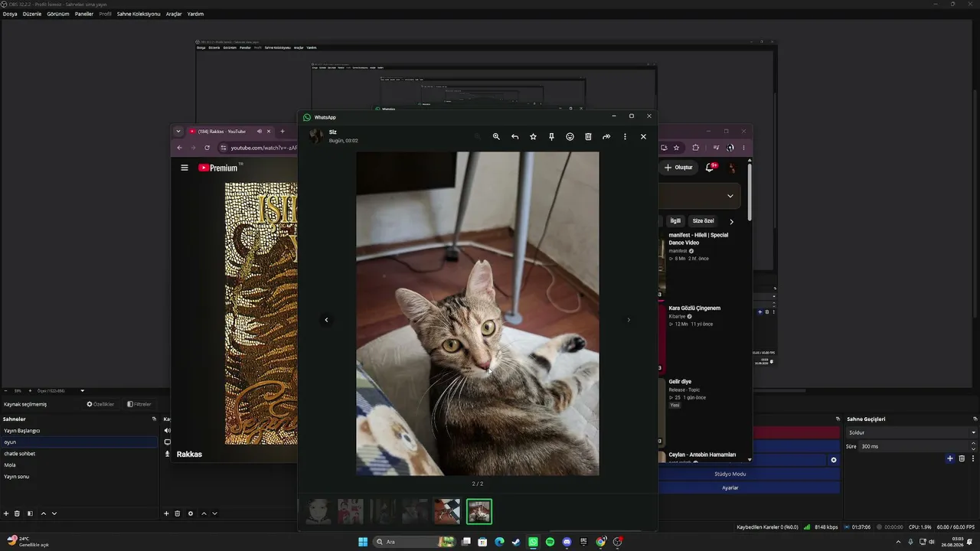The width and height of the screenshot is (980, 551).
Task: Open the fifth thumbnail of the cat on the floor
Action: [447, 511]
